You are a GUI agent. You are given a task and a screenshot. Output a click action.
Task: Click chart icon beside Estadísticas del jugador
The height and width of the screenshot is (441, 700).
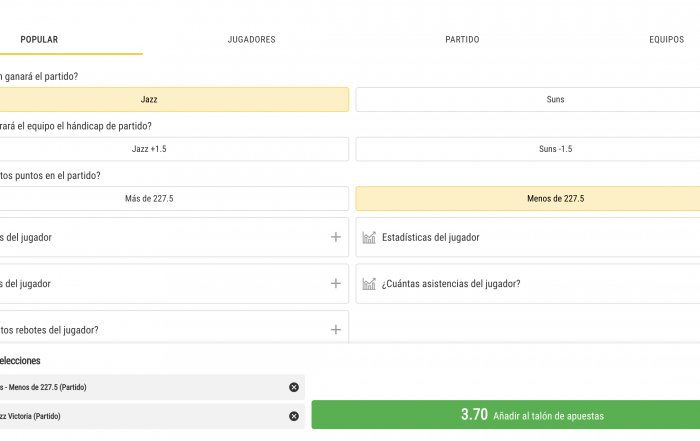[x=369, y=237]
